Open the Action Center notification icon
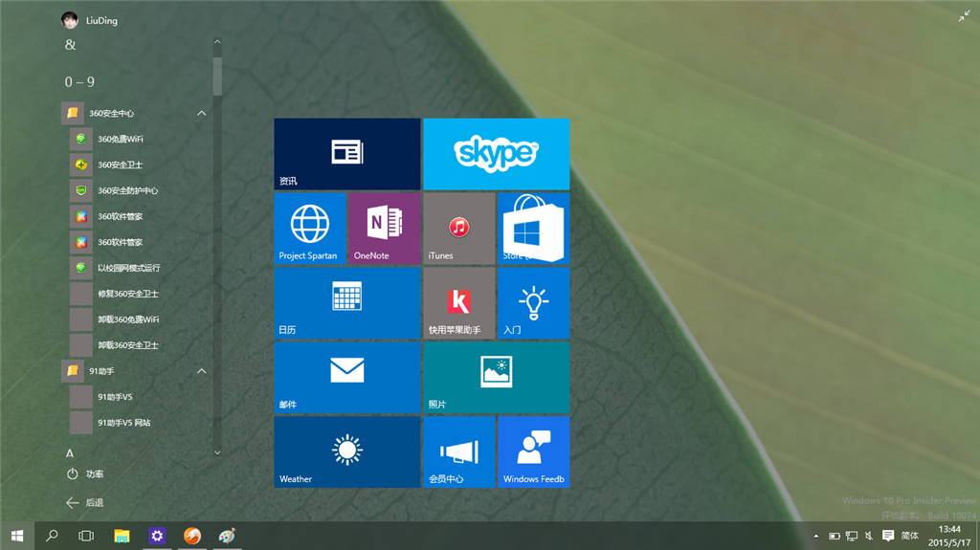This screenshot has height=550, width=980. click(887, 536)
